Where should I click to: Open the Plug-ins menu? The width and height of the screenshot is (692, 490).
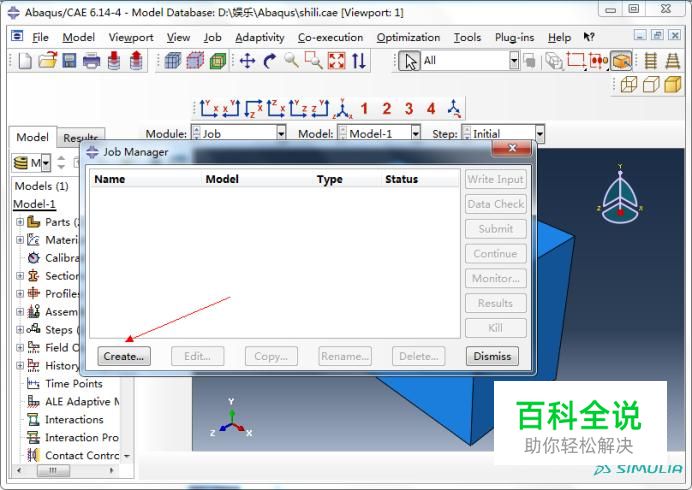click(515, 38)
